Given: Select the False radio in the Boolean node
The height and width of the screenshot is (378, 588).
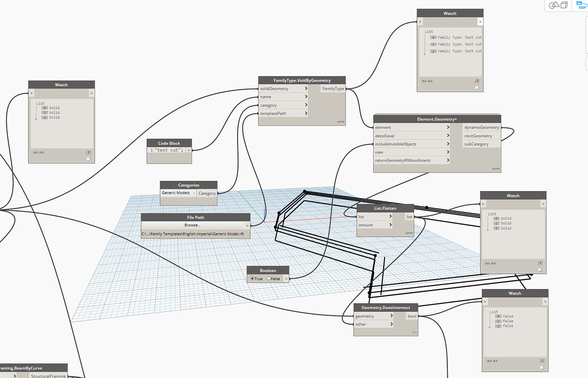Looking at the screenshot, I should [x=268, y=278].
